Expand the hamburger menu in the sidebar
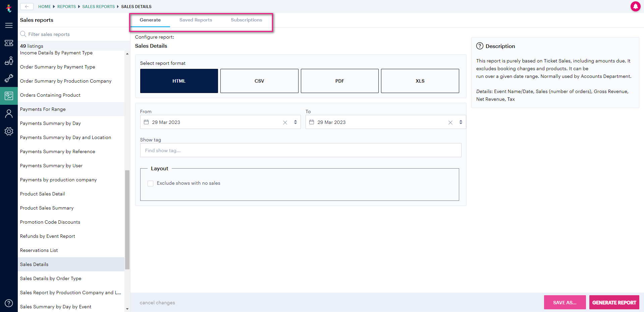 tap(9, 25)
